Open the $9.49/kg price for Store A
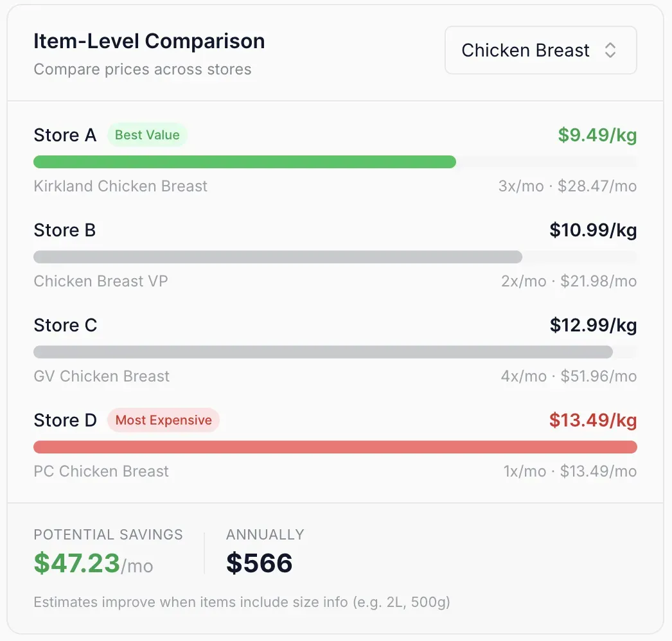The image size is (672, 641). pos(597,135)
